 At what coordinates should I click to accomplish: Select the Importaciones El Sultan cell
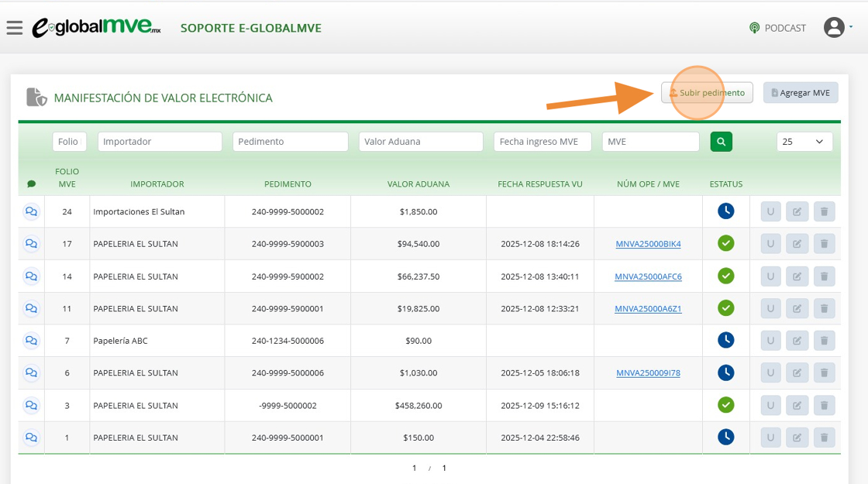157,211
